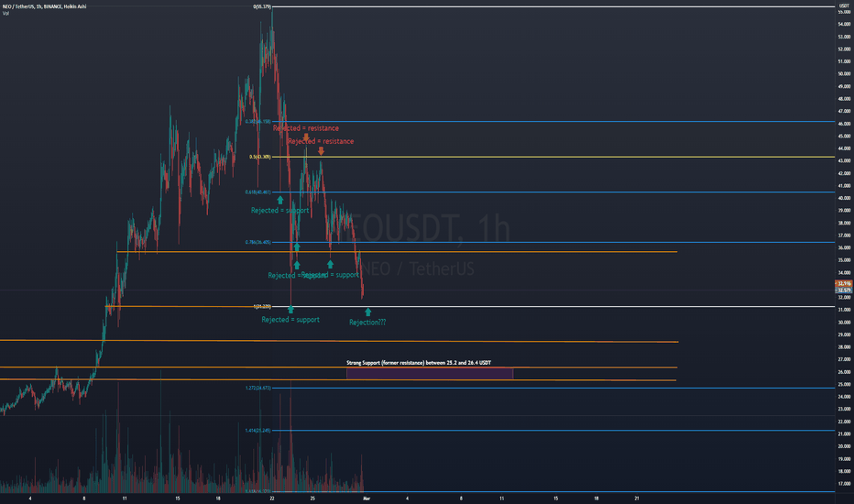This screenshot has width=854, height=504.
Task: Click the 17.000 price axis label
Action: click(845, 483)
